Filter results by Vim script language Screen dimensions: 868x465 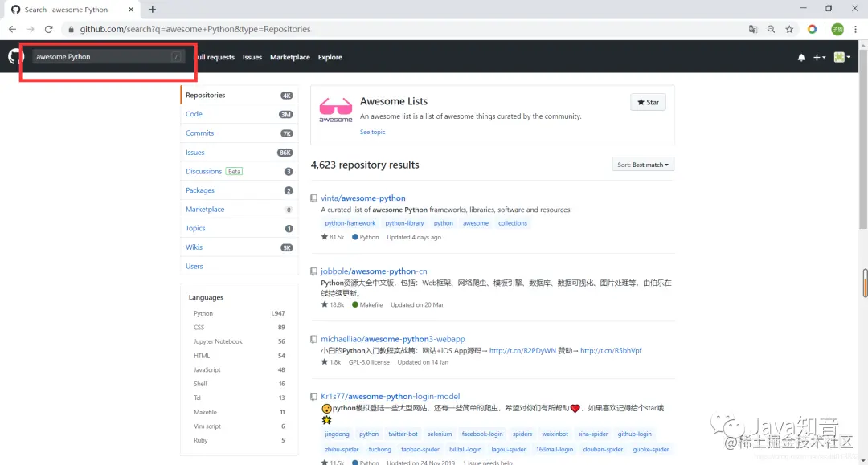(240, 426)
